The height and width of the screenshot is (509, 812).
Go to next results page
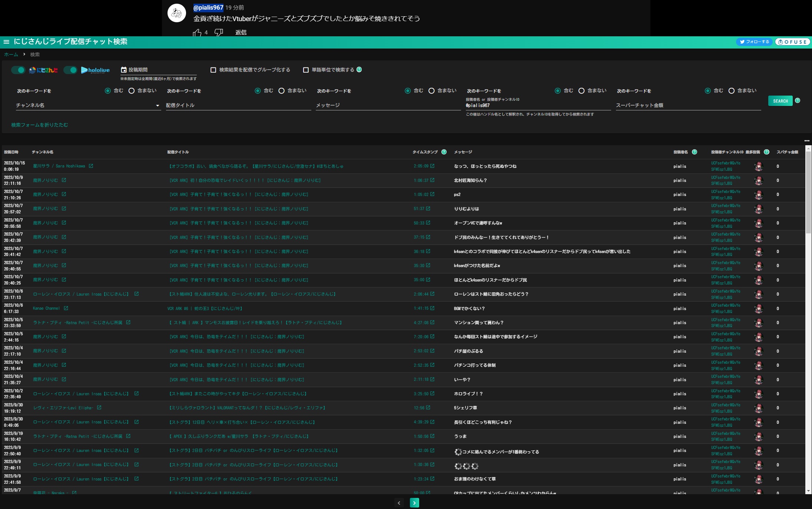[x=414, y=503]
